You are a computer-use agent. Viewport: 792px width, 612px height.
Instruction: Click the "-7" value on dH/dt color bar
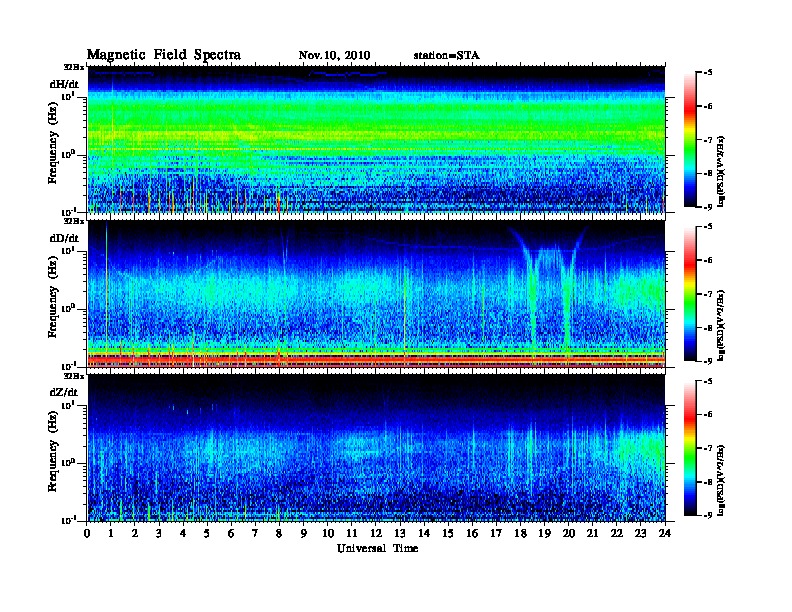pyautogui.click(x=708, y=140)
